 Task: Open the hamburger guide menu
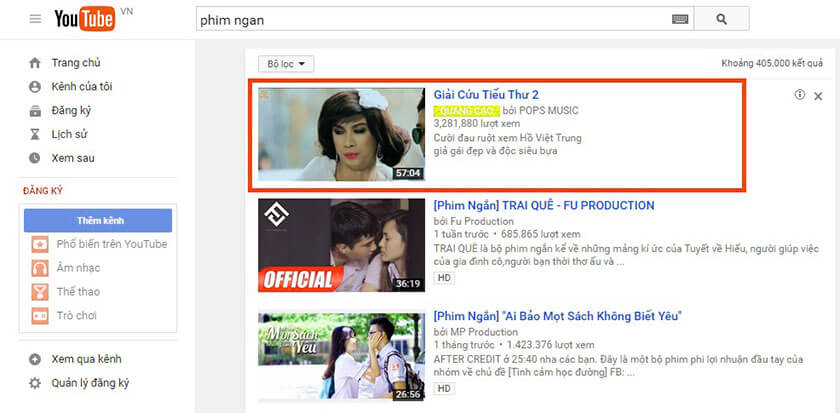(35, 19)
